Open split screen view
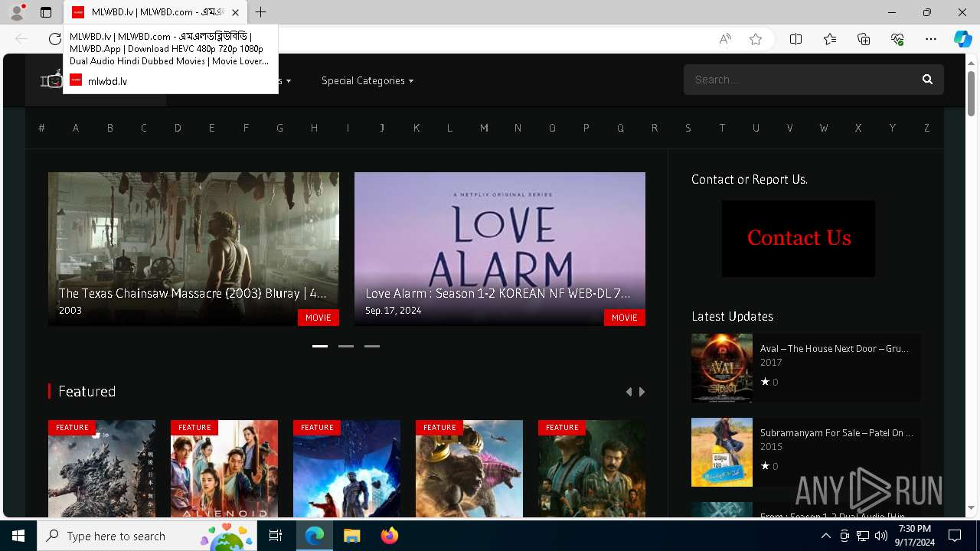Screen dimensions: 980x551 tap(796, 39)
